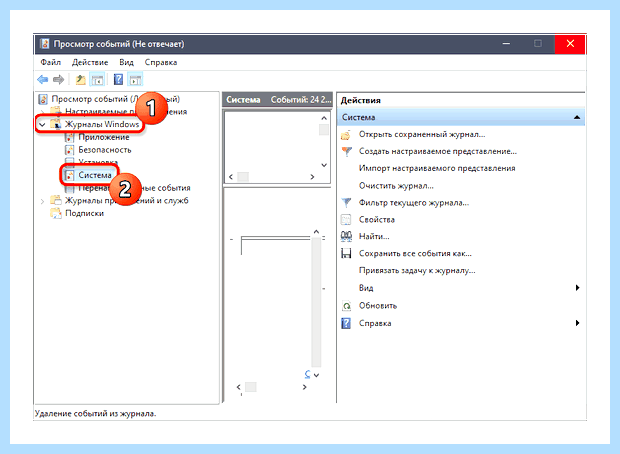Click the Приложение log icon

click(x=69, y=137)
